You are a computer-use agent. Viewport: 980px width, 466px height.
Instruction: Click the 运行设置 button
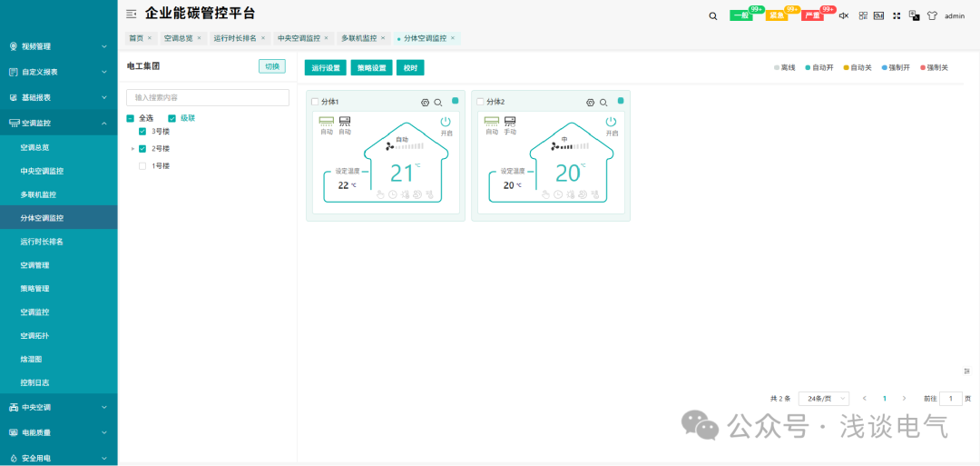(x=326, y=67)
